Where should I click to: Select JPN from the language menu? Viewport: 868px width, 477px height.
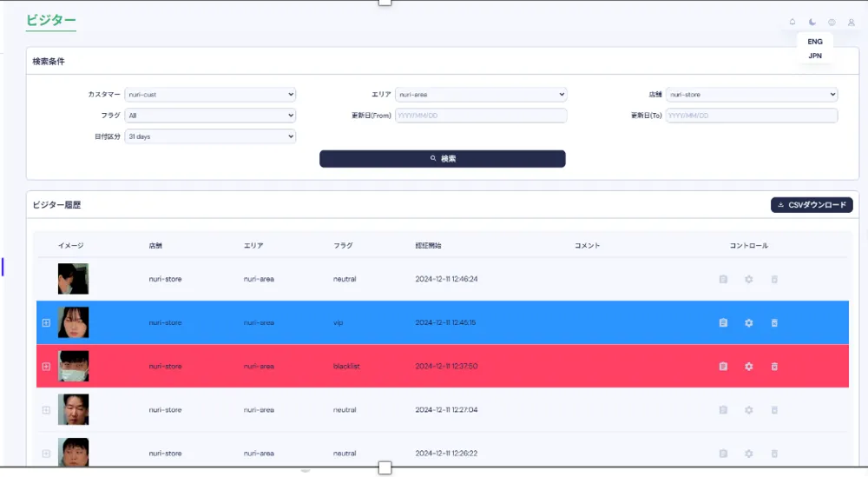[815, 56]
